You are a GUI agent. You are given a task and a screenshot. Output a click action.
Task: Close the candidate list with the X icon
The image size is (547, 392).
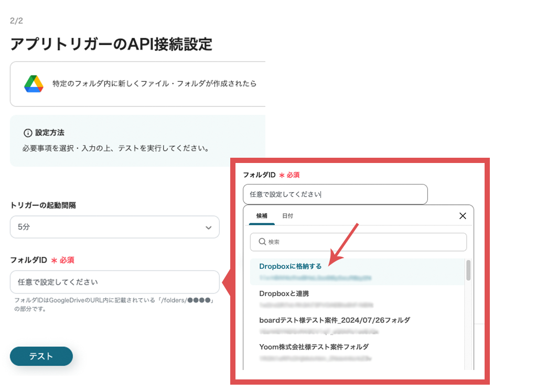463,216
